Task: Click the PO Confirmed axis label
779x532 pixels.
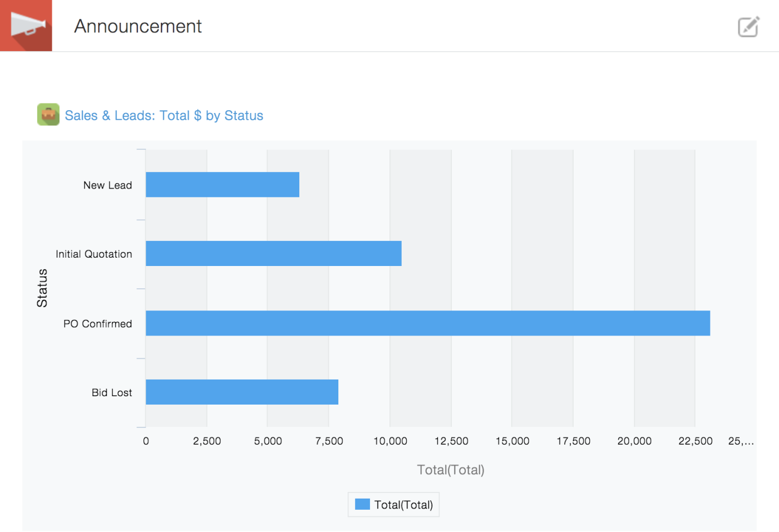Action: (x=98, y=324)
